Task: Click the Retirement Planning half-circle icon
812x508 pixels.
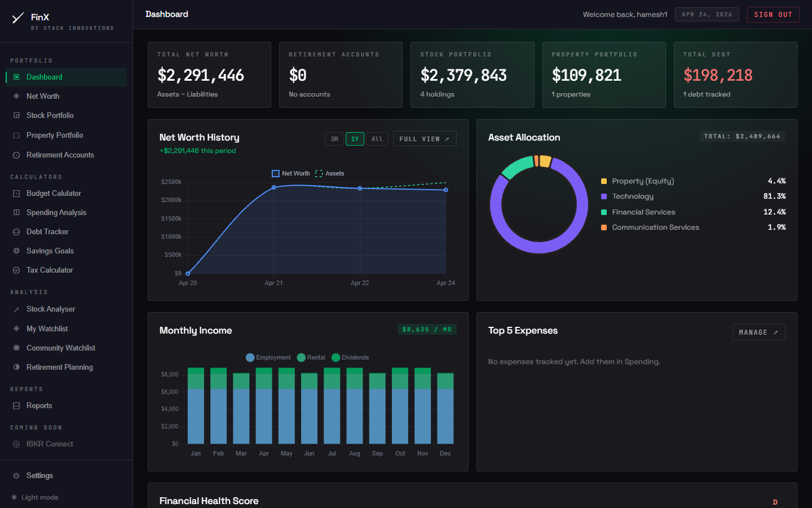Action: point(16,367)
